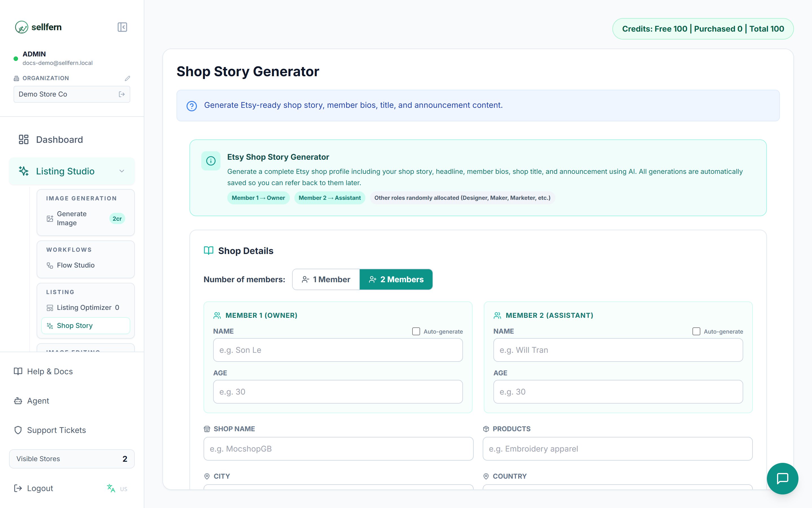Click the Shop Story sparkle icon in sidebar
812x508 pixels.
click(50, 326)
